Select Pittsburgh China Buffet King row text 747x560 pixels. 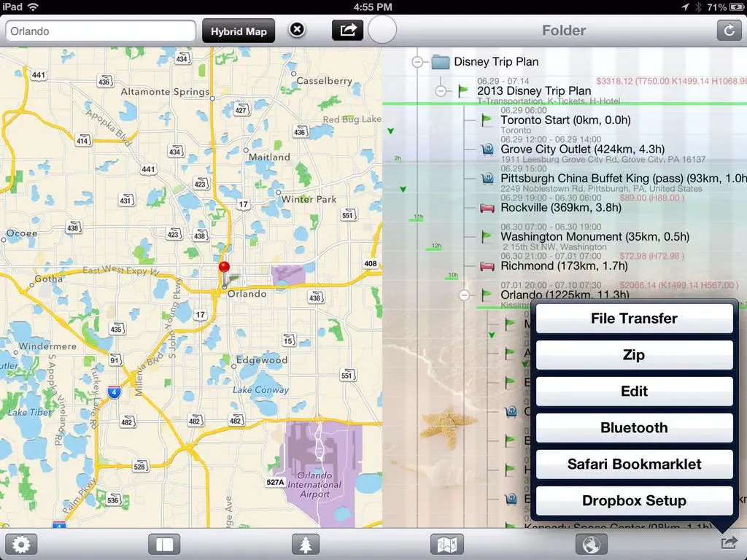click(x=624, y=178)
